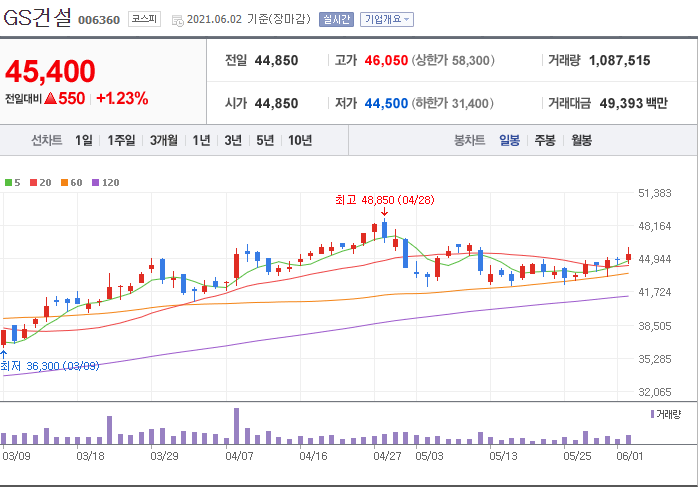Click the 코스피 market badge
The height and width of the screenshot is (487, 698).
(144, 19)
